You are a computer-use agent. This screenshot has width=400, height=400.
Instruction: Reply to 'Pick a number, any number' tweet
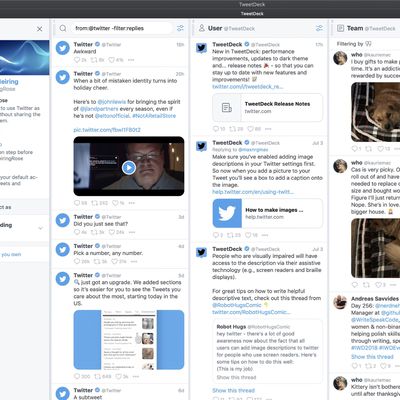77,261
